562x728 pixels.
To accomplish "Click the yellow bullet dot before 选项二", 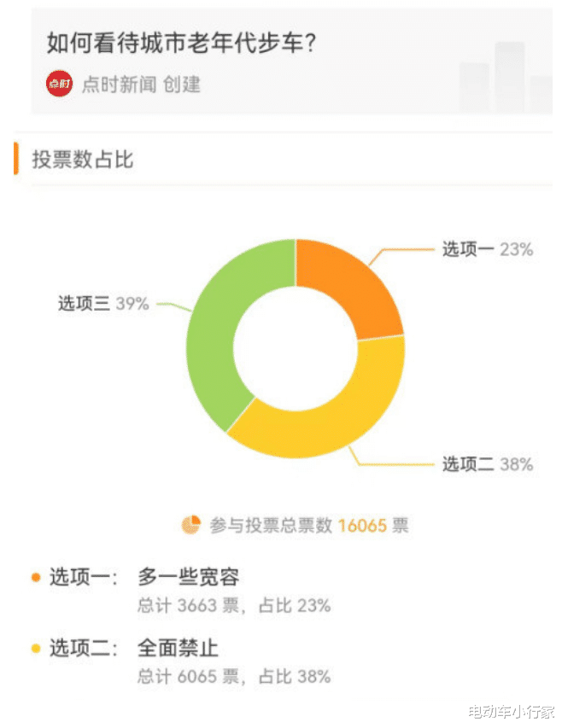I will (36, 648).
